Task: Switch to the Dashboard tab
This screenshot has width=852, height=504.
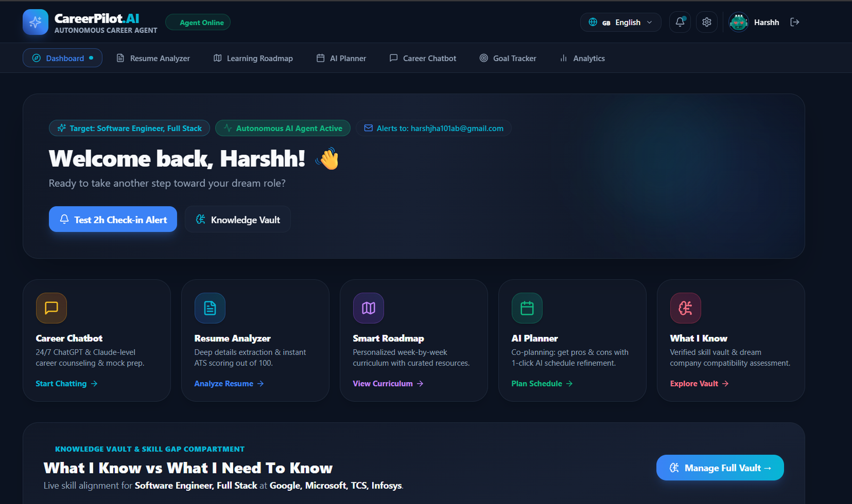Action: click(x=62, y=58)
